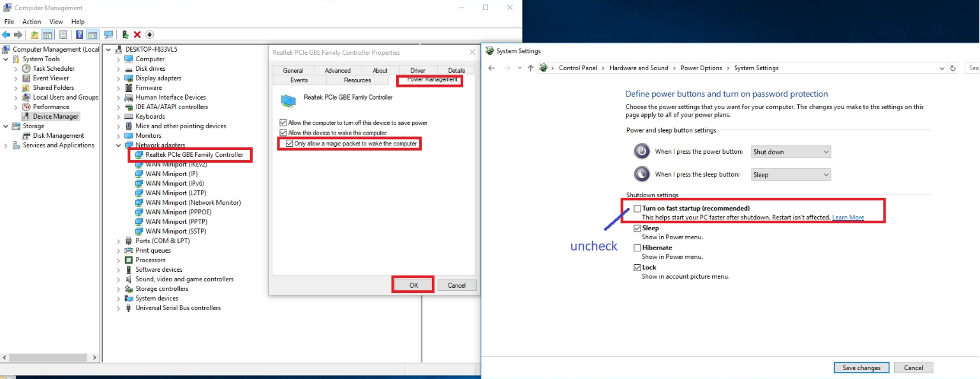Click the Up one level folder icon

pos(34,34)
